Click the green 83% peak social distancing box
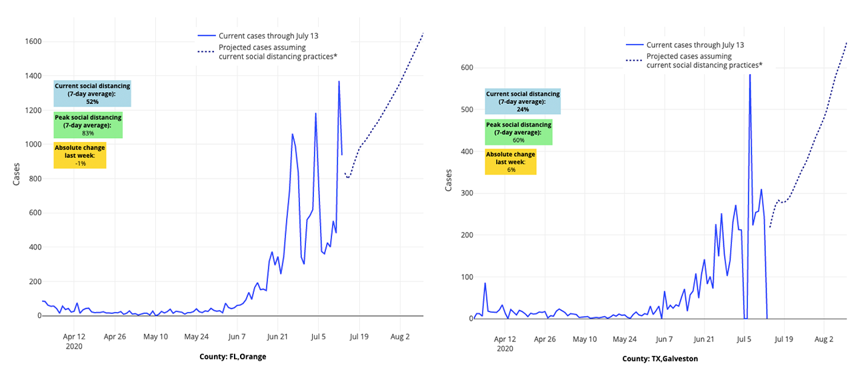868x382 pixels. (88, 125)
